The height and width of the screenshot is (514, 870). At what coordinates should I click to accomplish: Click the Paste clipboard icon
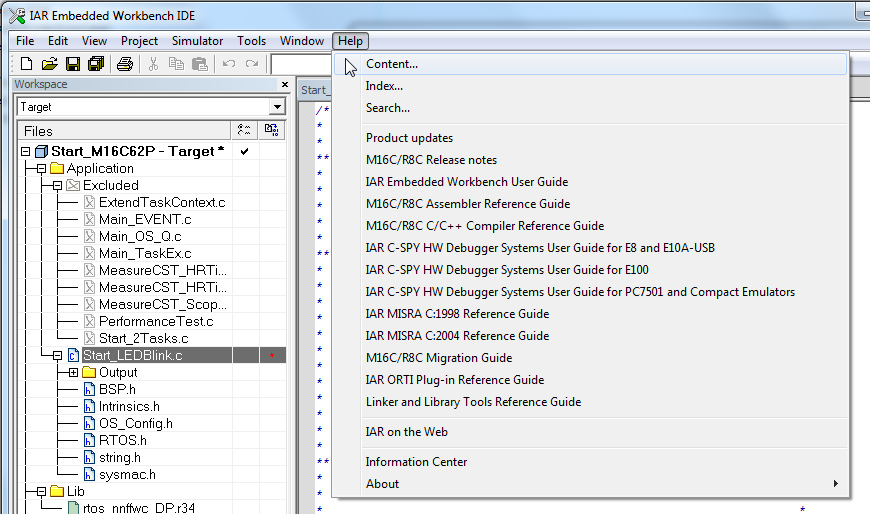pyautogui.click(x=199, y=64)
